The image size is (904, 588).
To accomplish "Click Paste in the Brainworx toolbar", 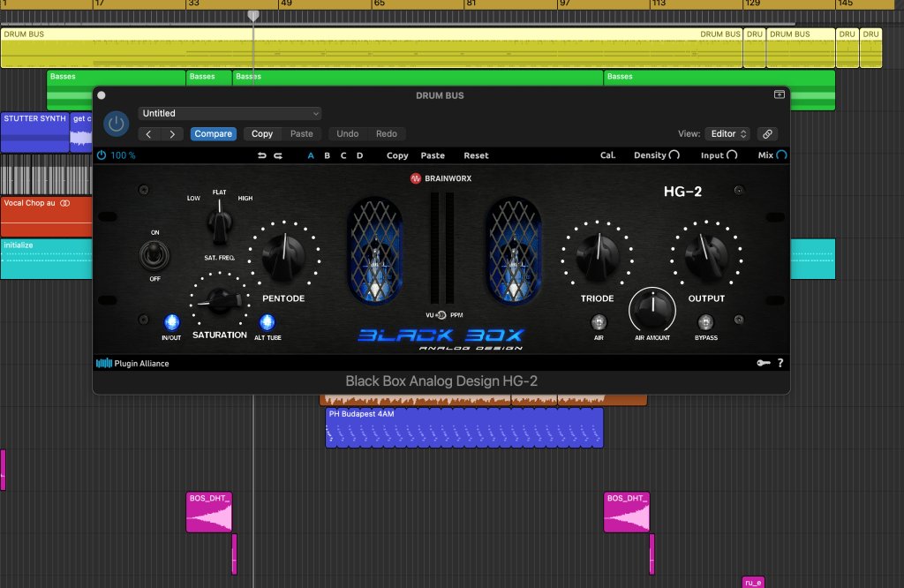I will tap(433, 155).
